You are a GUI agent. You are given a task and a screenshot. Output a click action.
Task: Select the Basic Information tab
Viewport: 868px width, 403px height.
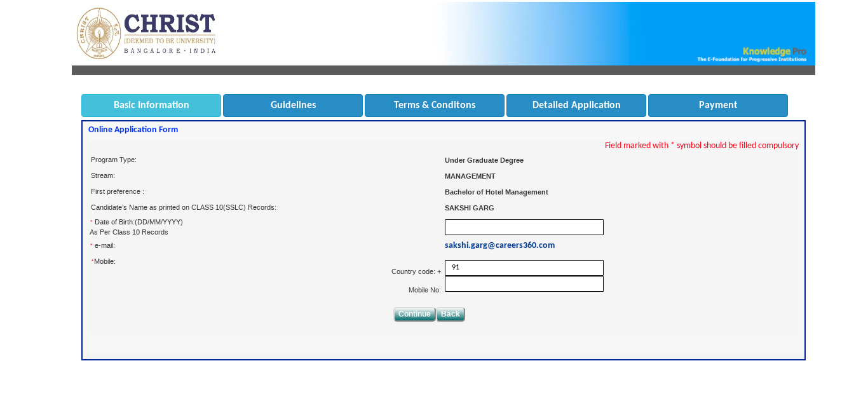click(x=151, y=105)
